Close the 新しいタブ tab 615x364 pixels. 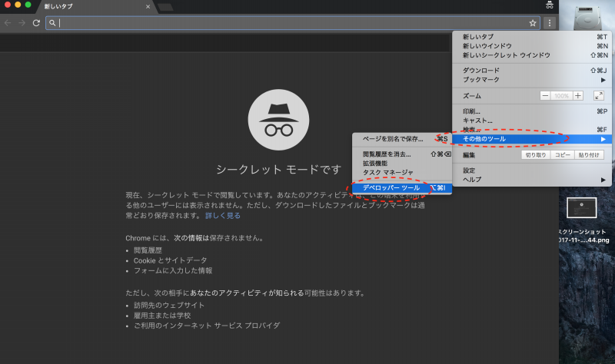(x=148, y=7)
